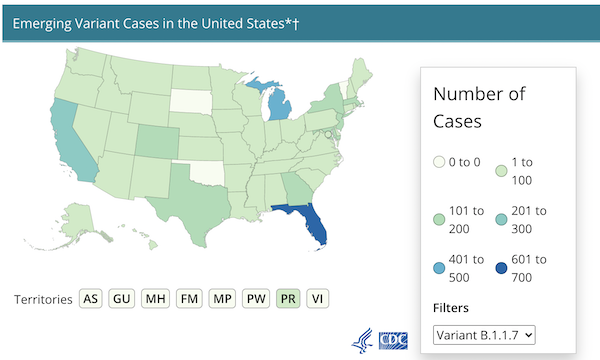Select the GU territory button
600x360 pixels.
[122, 298]
